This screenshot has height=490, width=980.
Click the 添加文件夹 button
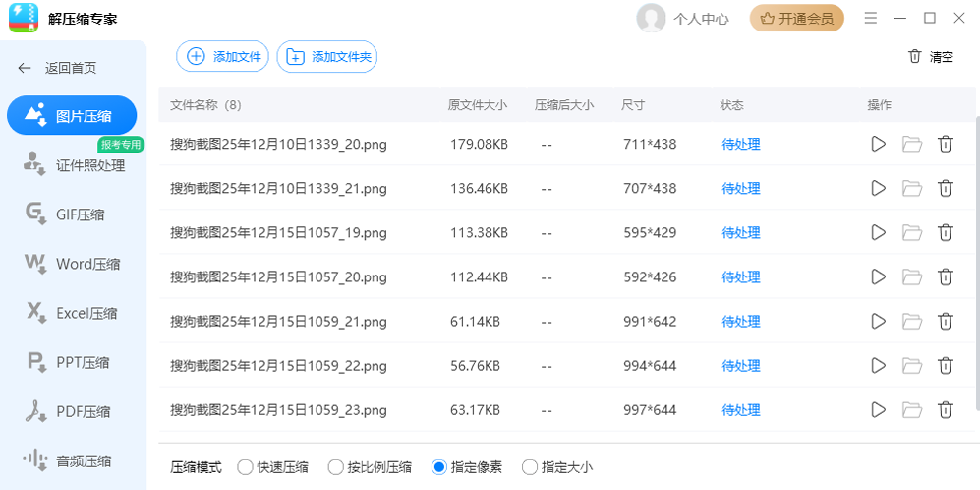(327, 57)
